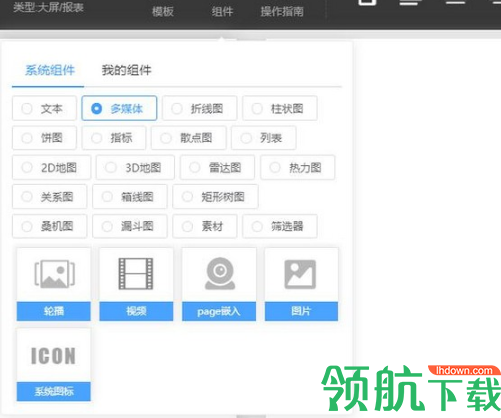Viewport: 501px width, 418px height.
Task: Select the 热力图 radio option
Action: click(x=298, y=167)
